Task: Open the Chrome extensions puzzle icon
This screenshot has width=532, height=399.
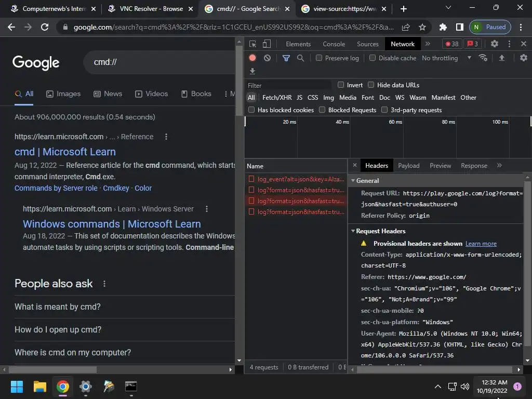Action: (x=443, y=27)
